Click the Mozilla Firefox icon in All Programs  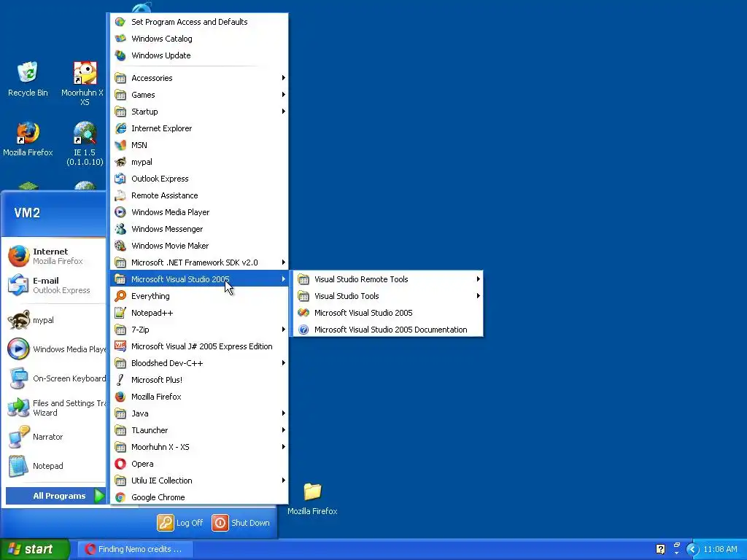(120, 397)
